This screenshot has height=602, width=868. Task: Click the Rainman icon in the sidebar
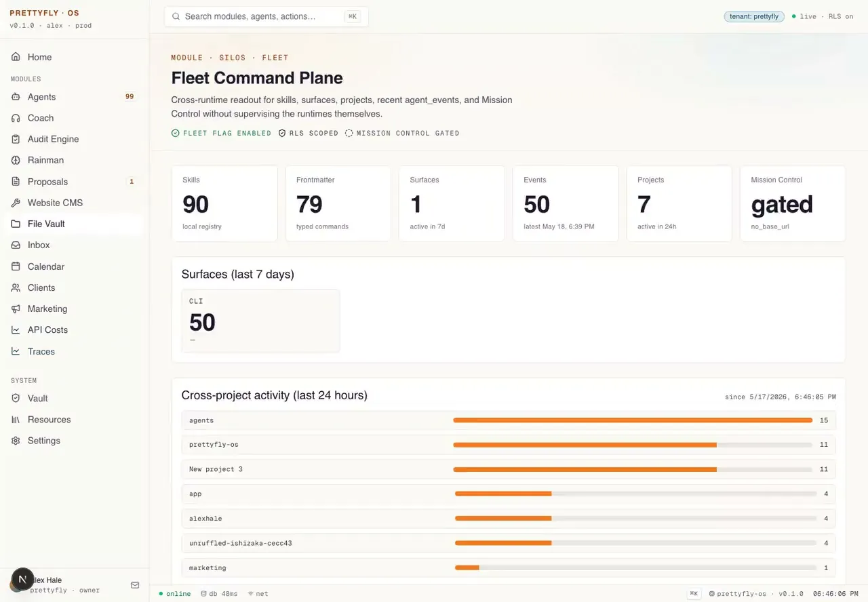[x=16, y=160]
